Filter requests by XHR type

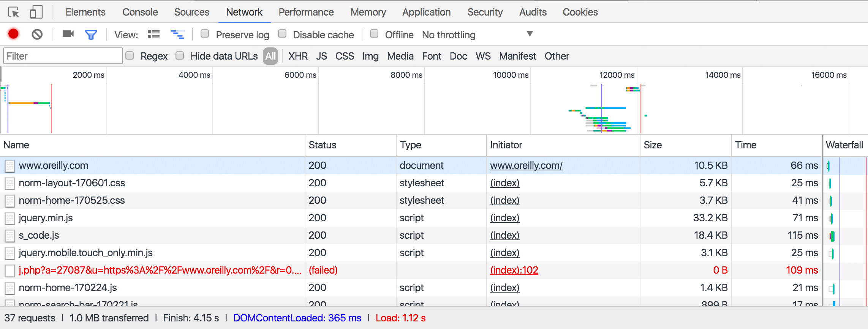point(297,56)
